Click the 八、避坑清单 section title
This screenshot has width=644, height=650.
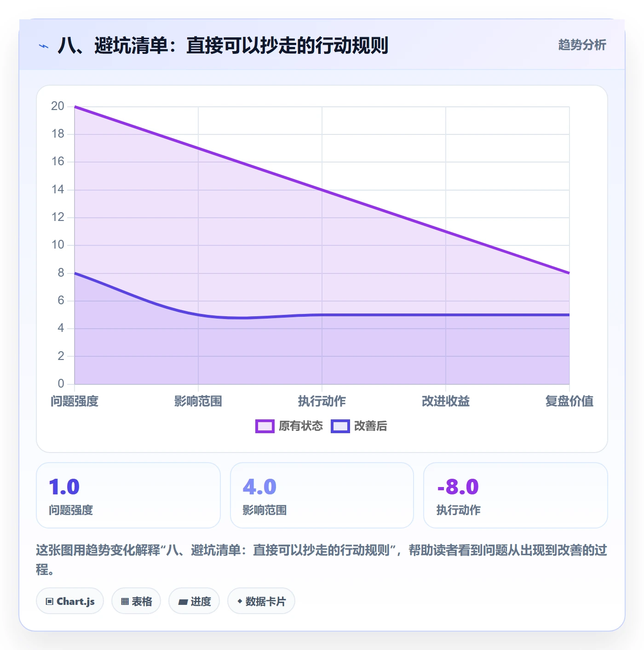pos(223,46)
